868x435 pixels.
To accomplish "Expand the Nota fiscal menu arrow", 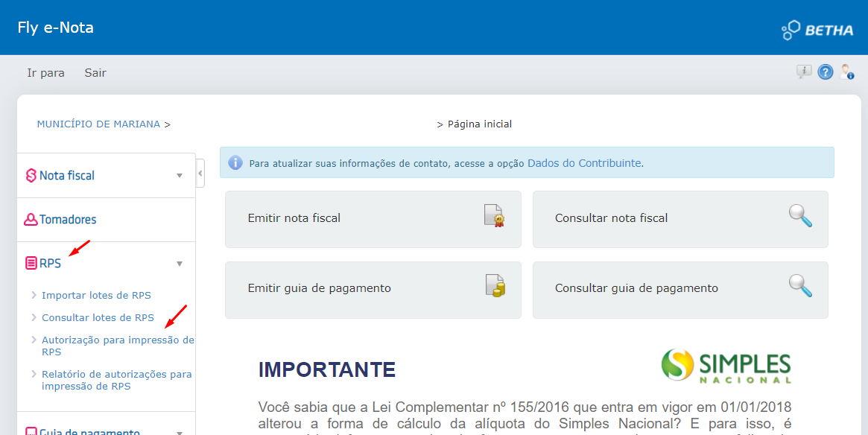I will (180, 176).
